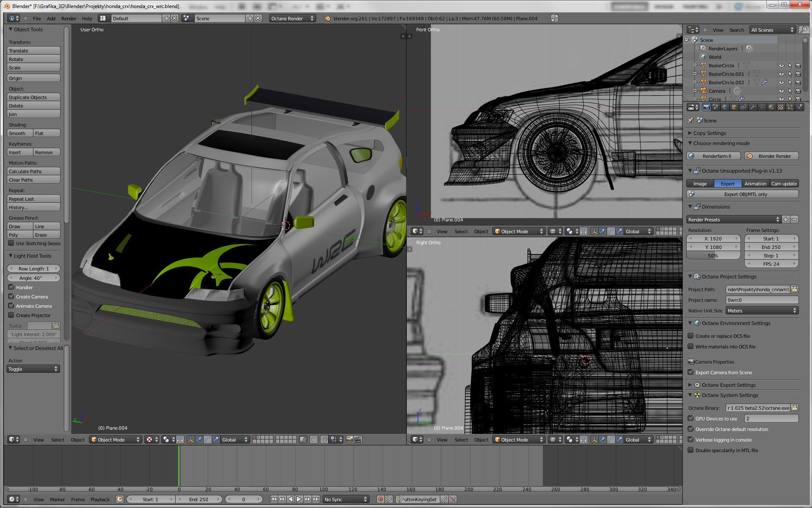Image resolution: width=812 pixels, height=508 pixels.
Task: Toggle selectability of BezierCircle.001
Action: point(790,74)
